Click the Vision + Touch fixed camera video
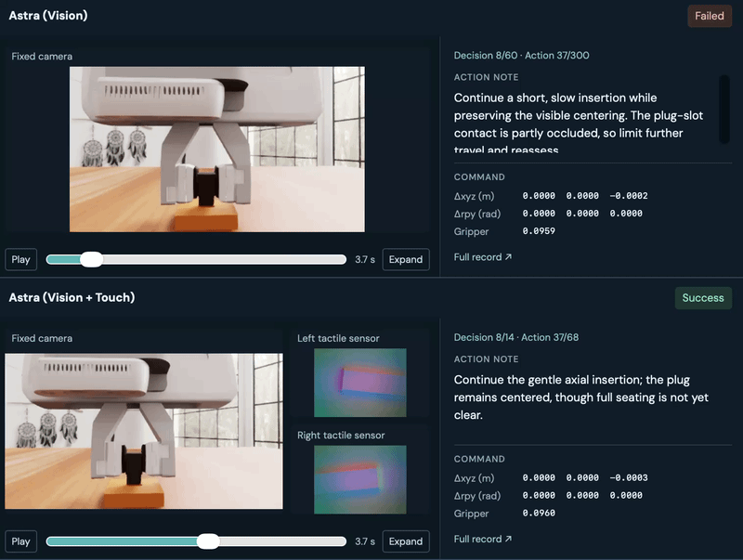 click(144, 431)
